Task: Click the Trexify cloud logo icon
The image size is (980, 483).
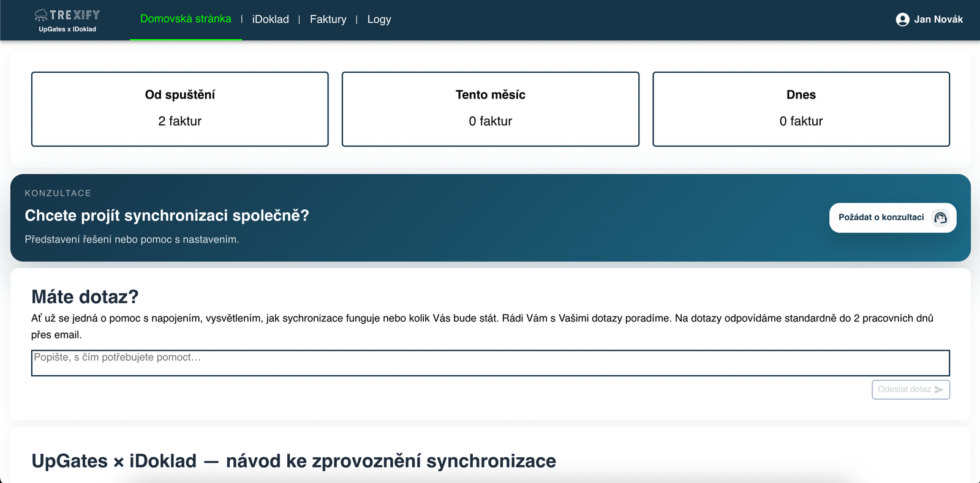Action: (x=41, y=15)
